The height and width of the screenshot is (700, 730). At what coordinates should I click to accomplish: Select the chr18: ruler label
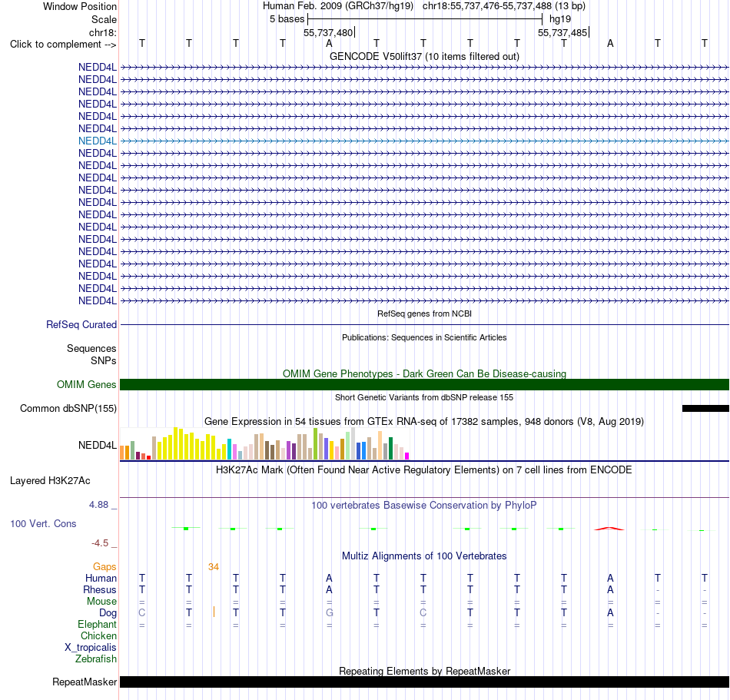[x=102, y=32]
